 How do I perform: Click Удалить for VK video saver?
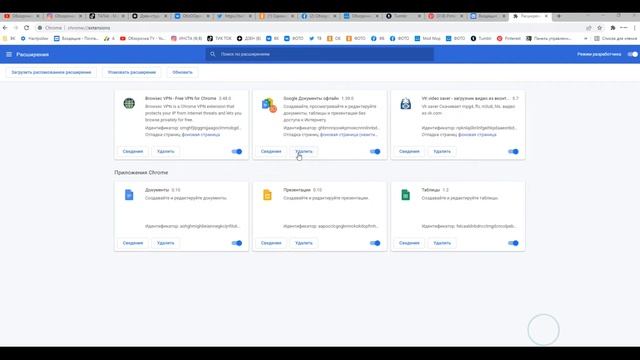pos(442,151)
